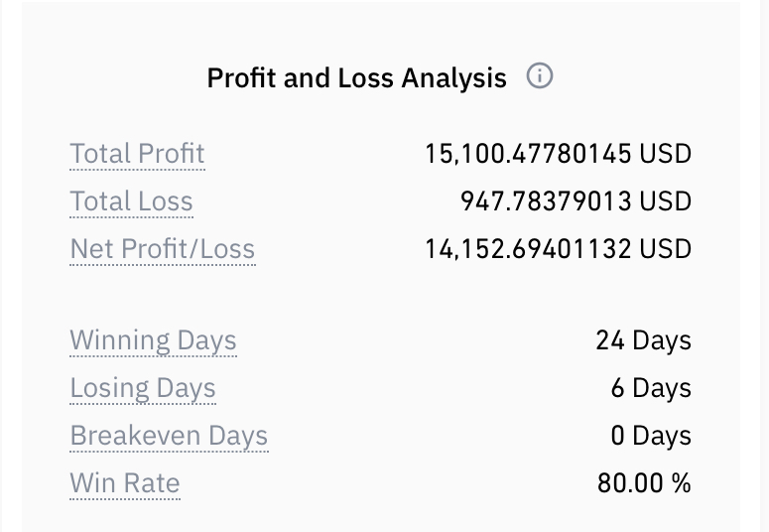The height and width of the screenshot is (532, 769).
Task: Select the Net Profit/Loss label
Action: click(x=163, y=249)
